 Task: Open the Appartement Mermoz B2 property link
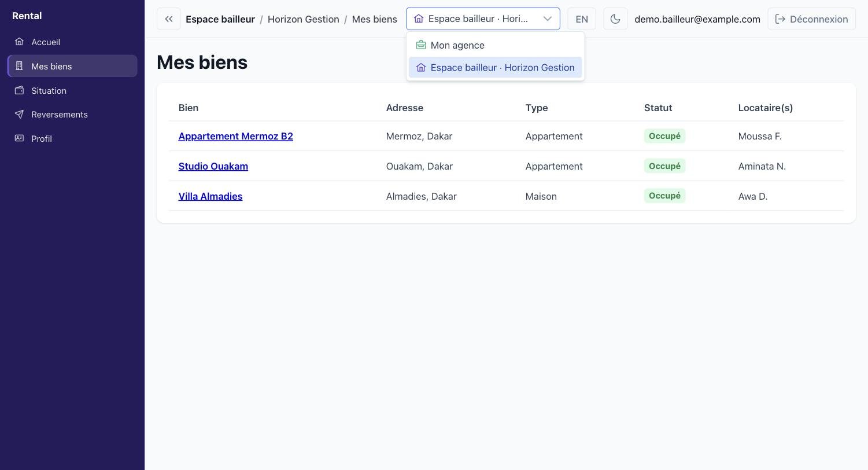(x=235, y=136)
